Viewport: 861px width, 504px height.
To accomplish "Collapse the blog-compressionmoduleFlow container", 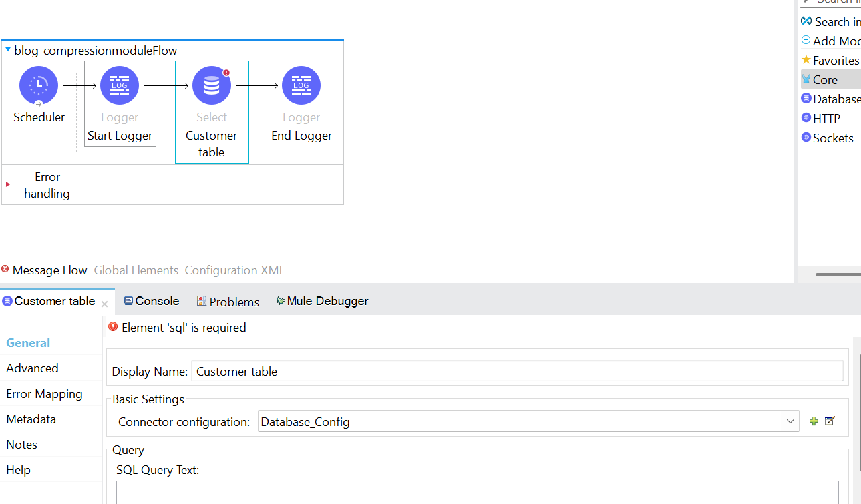I will click(7, 49).
